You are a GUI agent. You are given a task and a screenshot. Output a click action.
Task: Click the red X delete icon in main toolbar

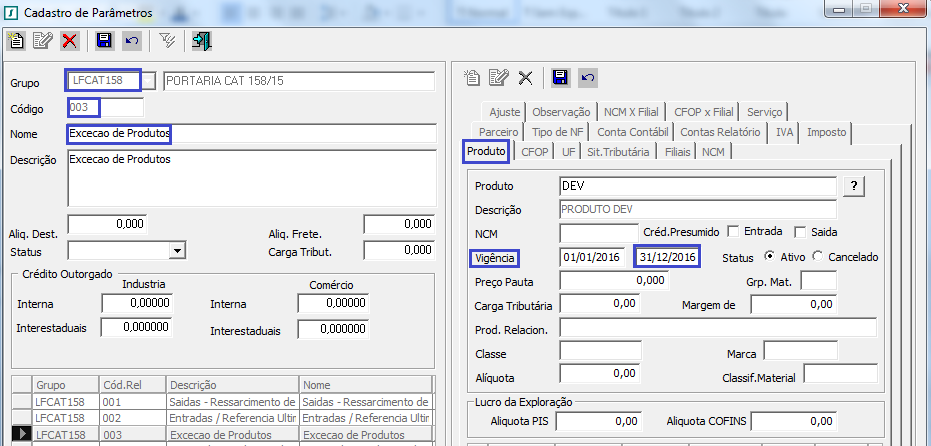click(x=69, y=41)
